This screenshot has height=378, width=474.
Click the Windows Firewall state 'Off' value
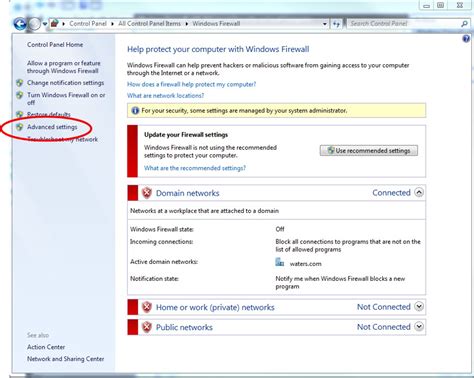pyautogui.click(x=280, y=229)
